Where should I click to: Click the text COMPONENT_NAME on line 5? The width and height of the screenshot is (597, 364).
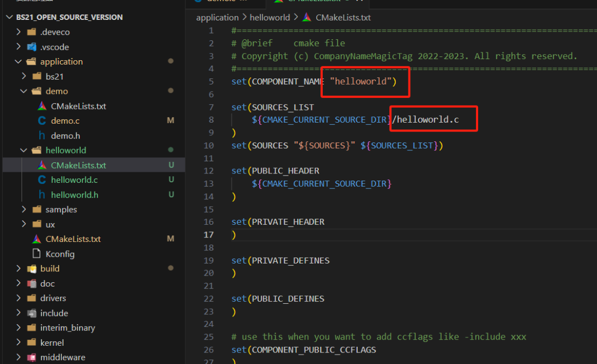coord(288,81)
